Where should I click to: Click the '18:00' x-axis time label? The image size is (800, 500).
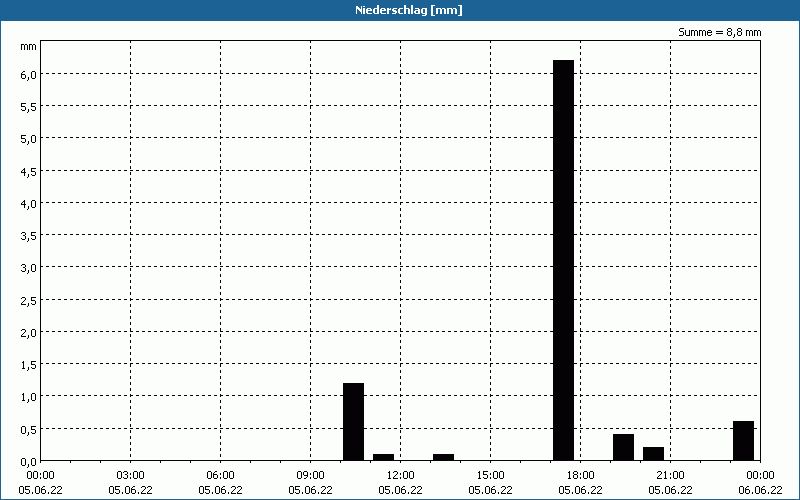(x=581, y=476)
